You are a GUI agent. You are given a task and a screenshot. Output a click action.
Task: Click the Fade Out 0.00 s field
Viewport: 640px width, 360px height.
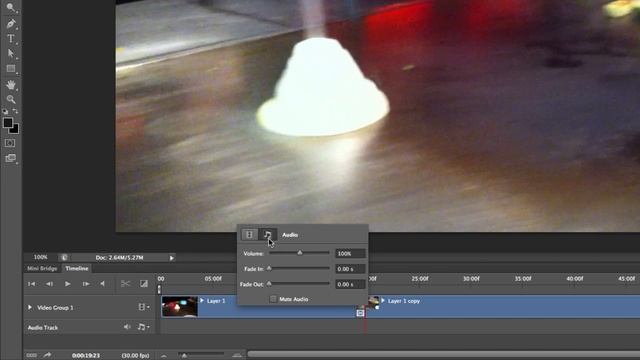click(350, 284)
